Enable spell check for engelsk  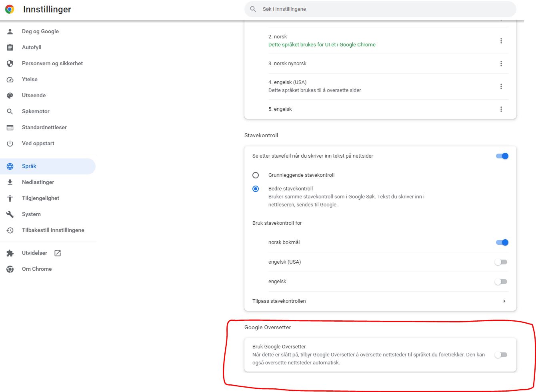[x=501, y=282]
